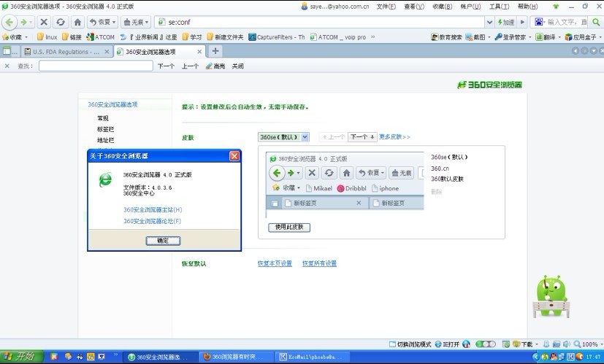Click 关闭 to close the find bar
Image resolution: width=604 pixels, height=364 pixels.
237,66
